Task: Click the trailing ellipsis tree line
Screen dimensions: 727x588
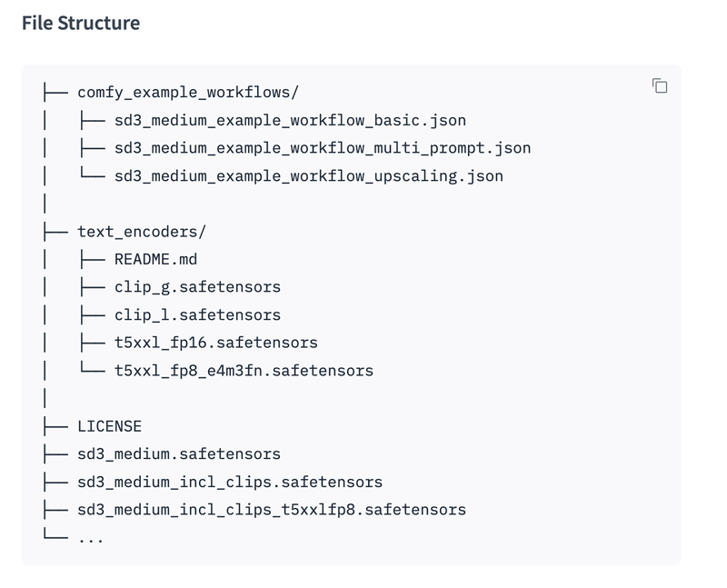Action: [90, 537]
